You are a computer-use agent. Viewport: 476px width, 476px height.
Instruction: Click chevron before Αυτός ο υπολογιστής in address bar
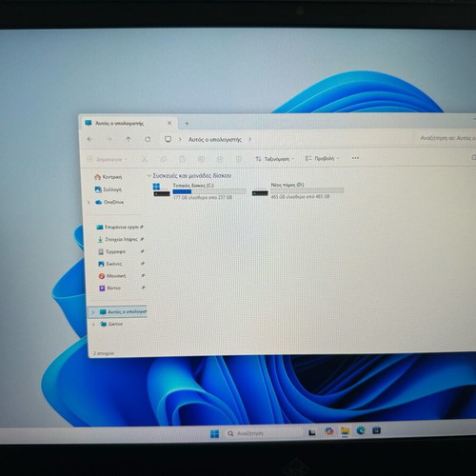pos(180,139)
